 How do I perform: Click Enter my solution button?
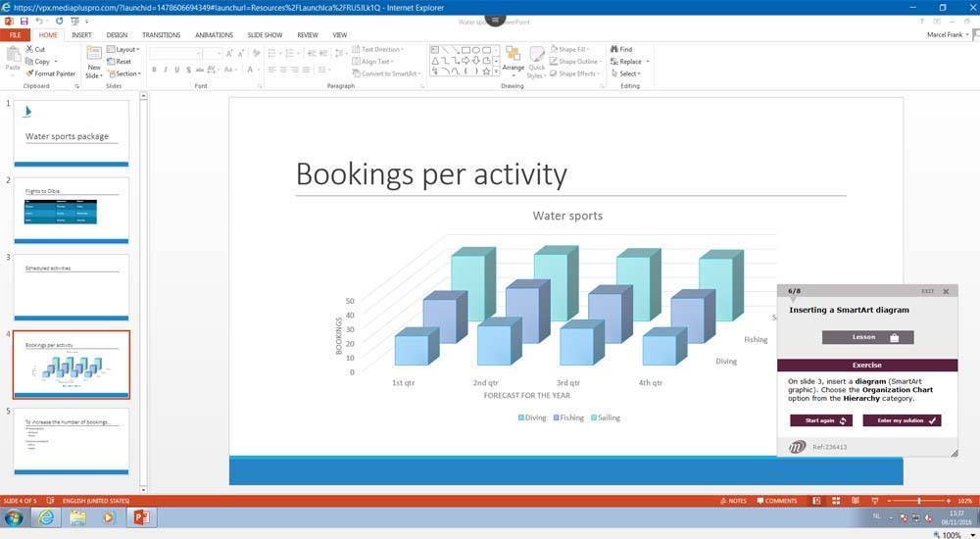click(902, 420)
